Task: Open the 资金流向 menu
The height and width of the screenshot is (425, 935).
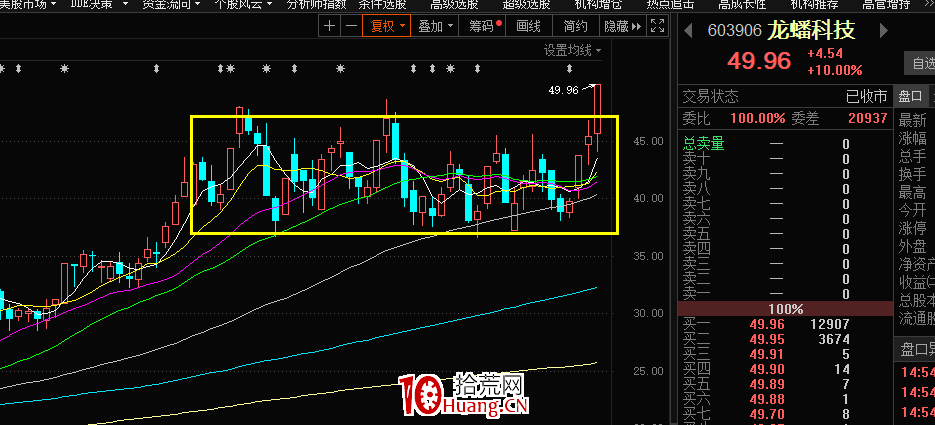Action: [x=172, y=5]
